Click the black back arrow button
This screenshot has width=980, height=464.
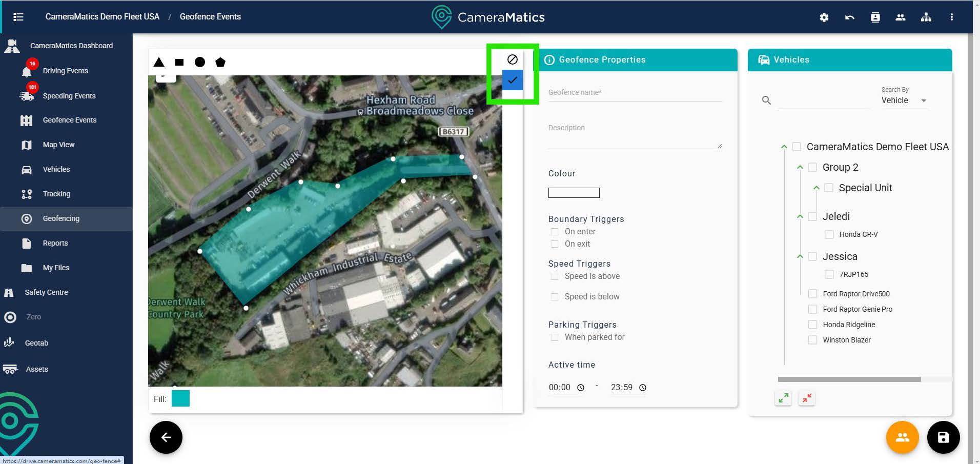click(x=166, y=437)
